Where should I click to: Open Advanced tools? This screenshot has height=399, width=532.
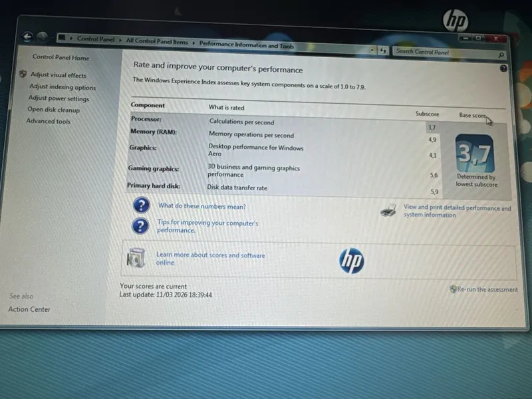tap(48, 121)
